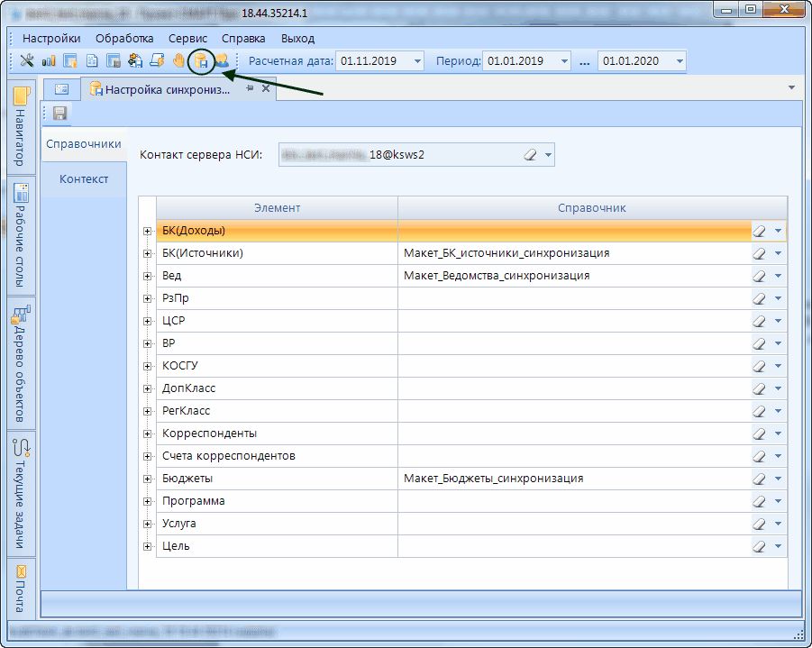
Task: Close the Настройка синхронизации tab
Action: (x=266, y=89)
